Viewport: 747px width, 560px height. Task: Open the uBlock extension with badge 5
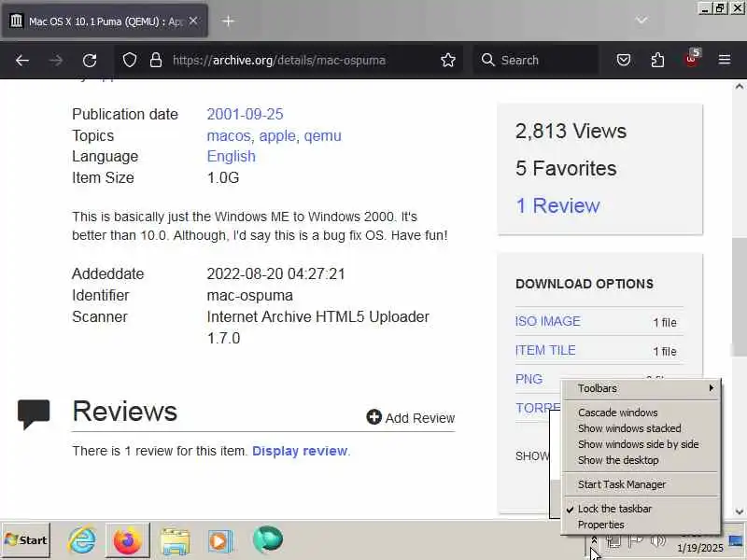691,60
